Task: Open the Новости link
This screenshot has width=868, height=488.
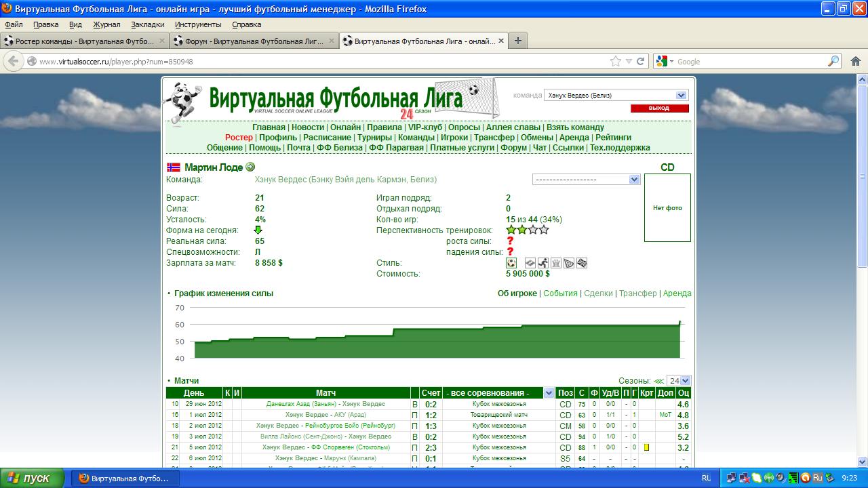Action: [308, 127]
